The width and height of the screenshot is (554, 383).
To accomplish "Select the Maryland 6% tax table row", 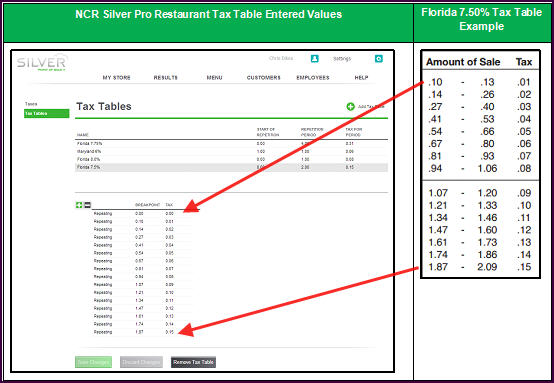I will (231, 151).
